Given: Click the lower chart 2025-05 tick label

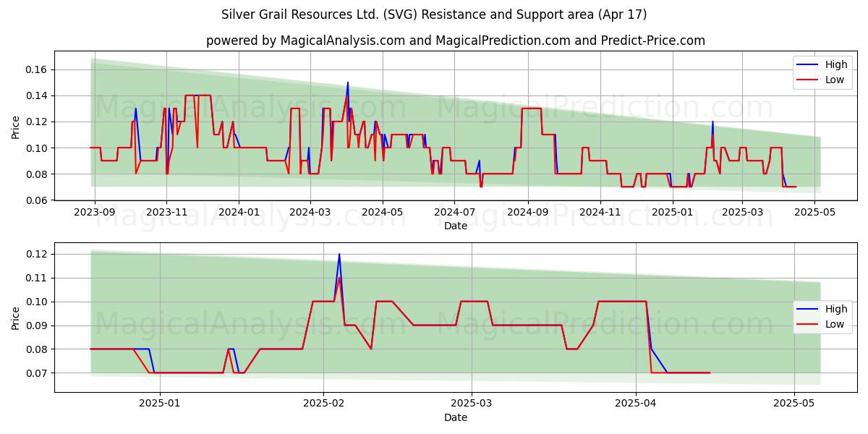Looking at the screenshot, I should (x=794, y=404).
